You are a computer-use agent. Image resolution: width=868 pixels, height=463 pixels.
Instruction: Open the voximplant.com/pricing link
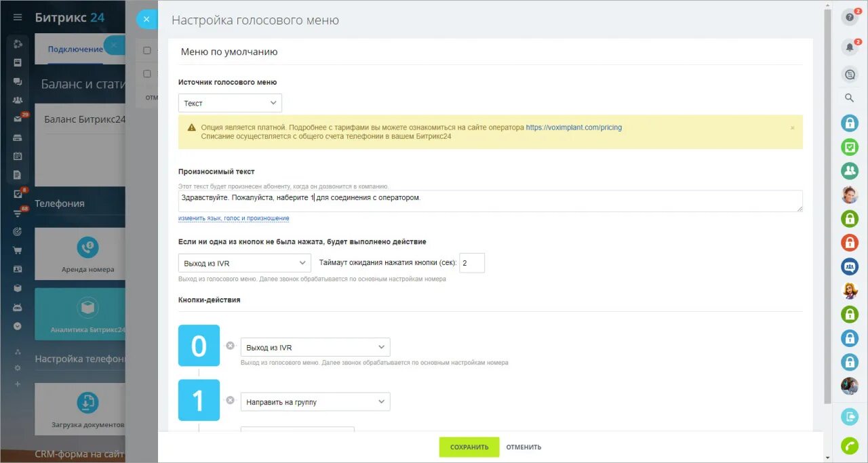(x=574, y=127)
